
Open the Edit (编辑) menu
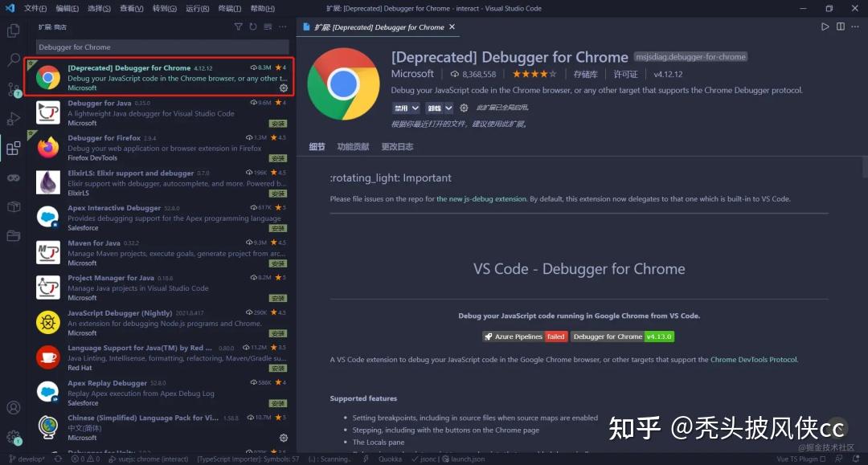[x=67, y=8]
